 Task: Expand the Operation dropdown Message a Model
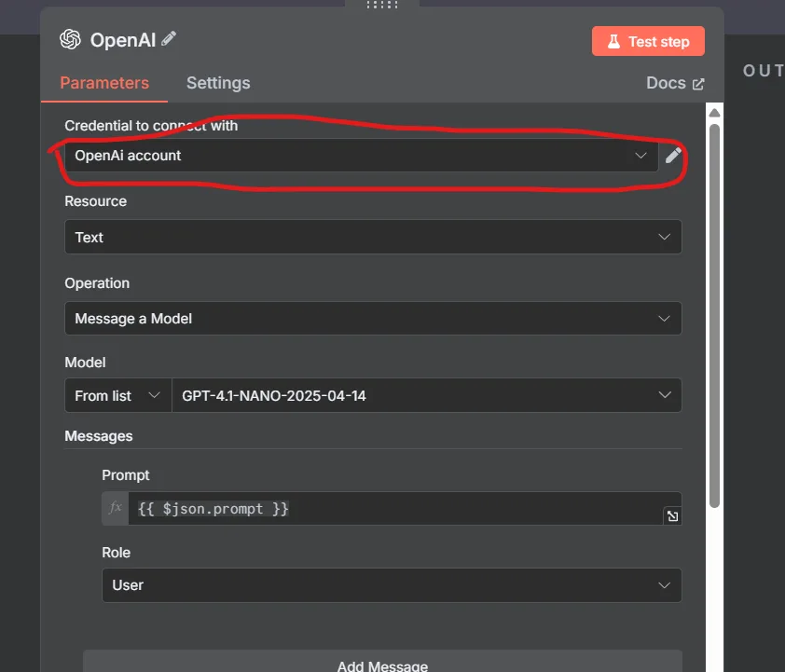click(373, 319)
